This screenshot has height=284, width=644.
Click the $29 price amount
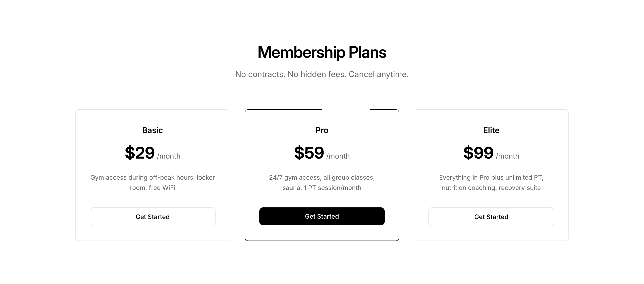pyautogui.click(x=140, y=153)
